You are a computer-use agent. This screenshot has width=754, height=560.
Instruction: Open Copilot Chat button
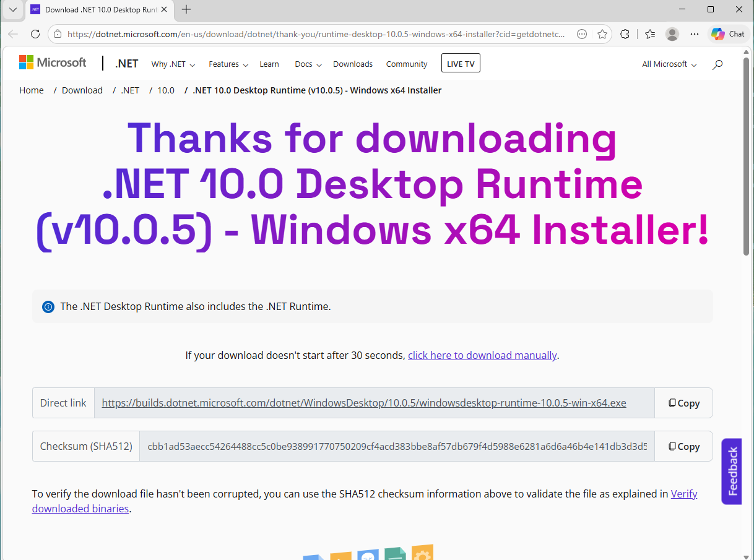pyautogui.click(x=728, y=34)
